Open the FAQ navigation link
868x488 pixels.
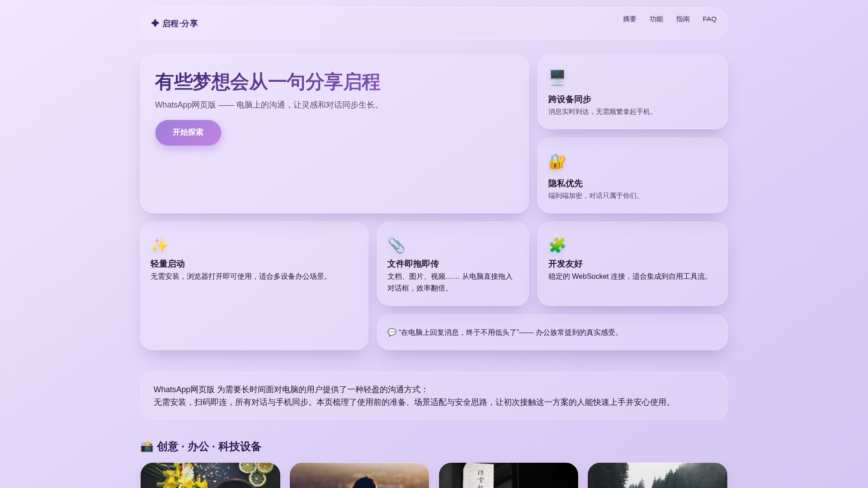pyautogui.click(x=709, y=19)
